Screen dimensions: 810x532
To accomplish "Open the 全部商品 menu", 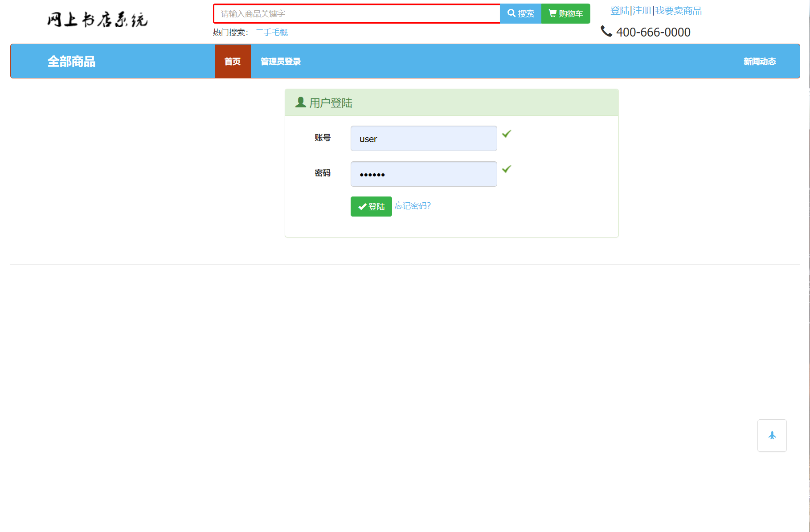I will 72,61.
